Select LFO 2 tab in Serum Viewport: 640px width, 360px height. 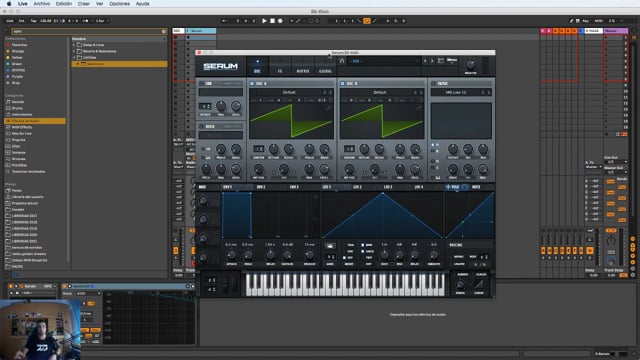point(357,187)
